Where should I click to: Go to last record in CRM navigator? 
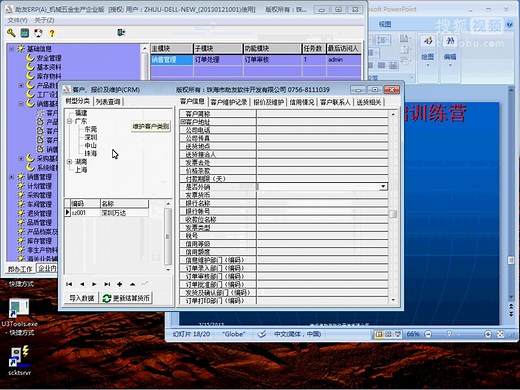click(x=107, y=284)
